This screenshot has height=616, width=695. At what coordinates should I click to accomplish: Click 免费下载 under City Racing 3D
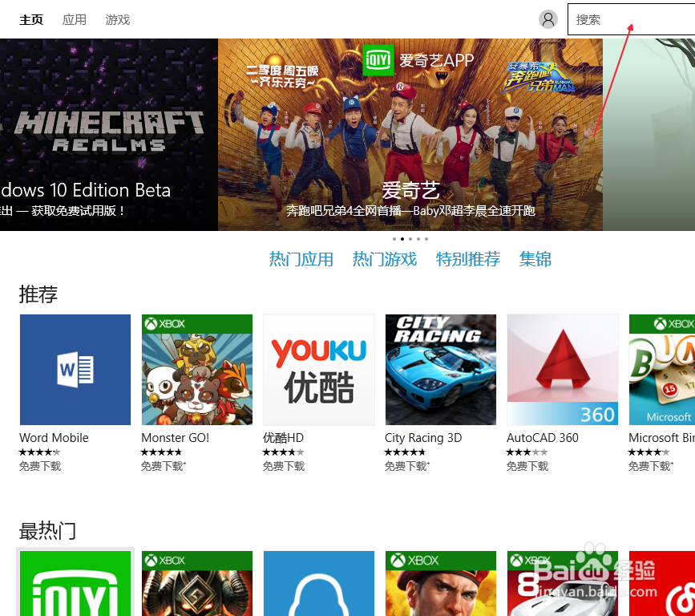click(x=407, y=466)
